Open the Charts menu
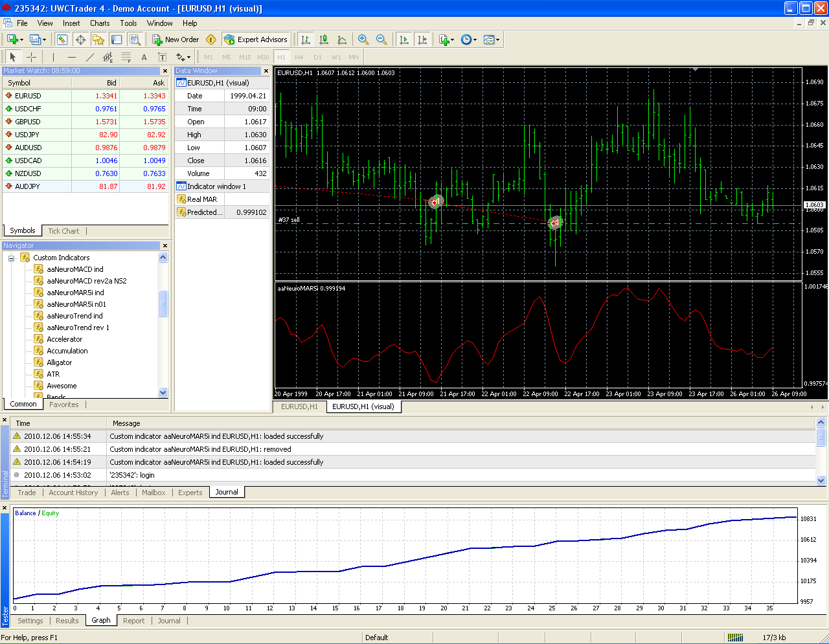 click(100, 23)
